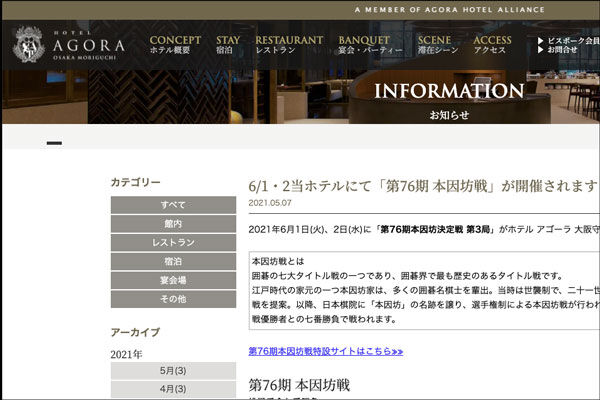600x400 pixels.
Task: Open the ACCESS アクセス menu
Action: click(492, 45)
